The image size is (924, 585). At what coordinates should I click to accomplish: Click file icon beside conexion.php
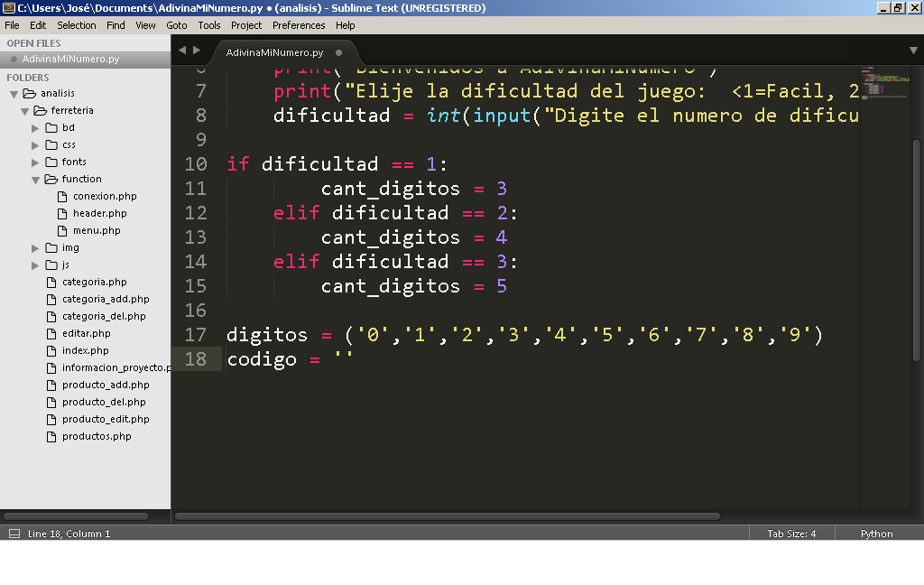click(x=62, y=197)
